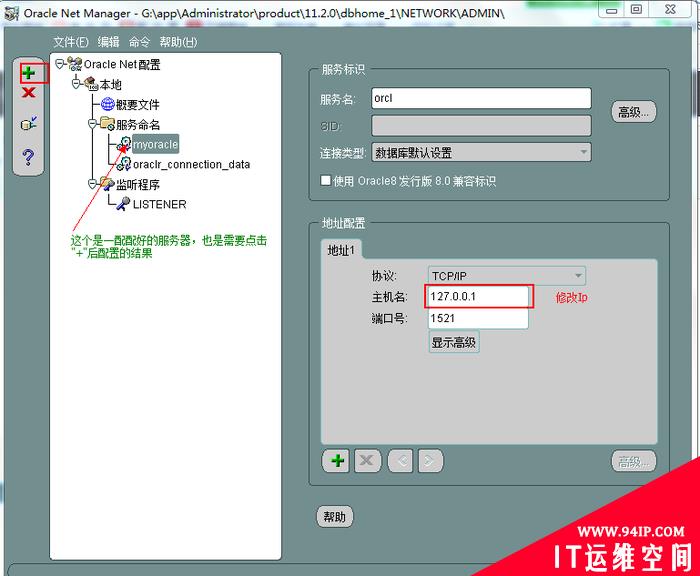Image resolution: width=700 pixels, height=576 pixels.
Task: Click the green plus create icon in left toolbar
Action: point(29,73)
